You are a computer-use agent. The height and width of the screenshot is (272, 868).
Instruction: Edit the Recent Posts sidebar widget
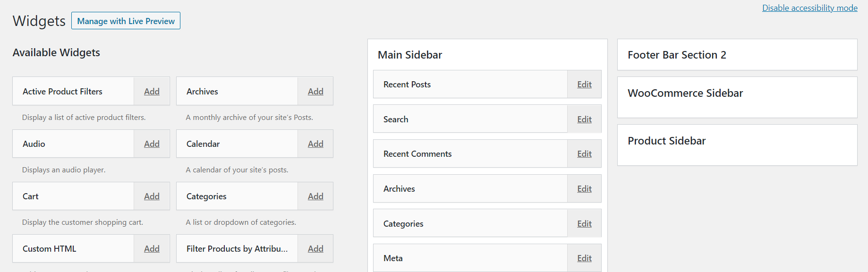(x=584, y=85)
